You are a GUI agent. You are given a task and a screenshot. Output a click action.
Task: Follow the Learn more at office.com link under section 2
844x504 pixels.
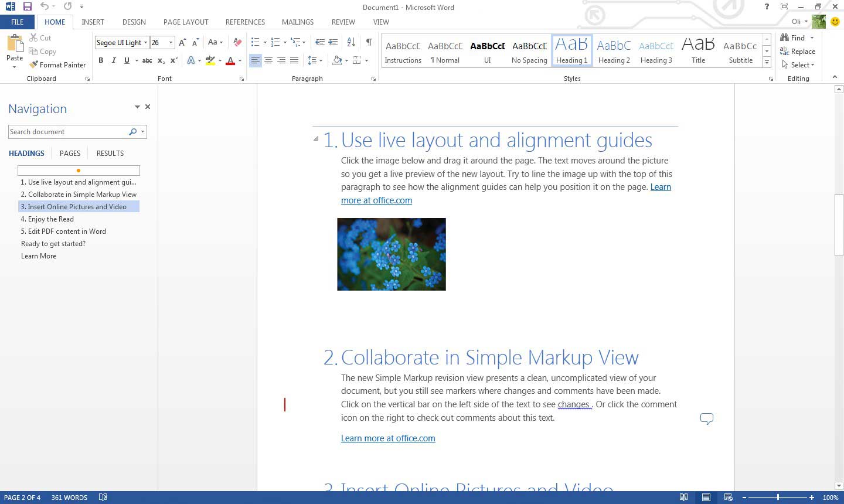click(x=388, y=438)
